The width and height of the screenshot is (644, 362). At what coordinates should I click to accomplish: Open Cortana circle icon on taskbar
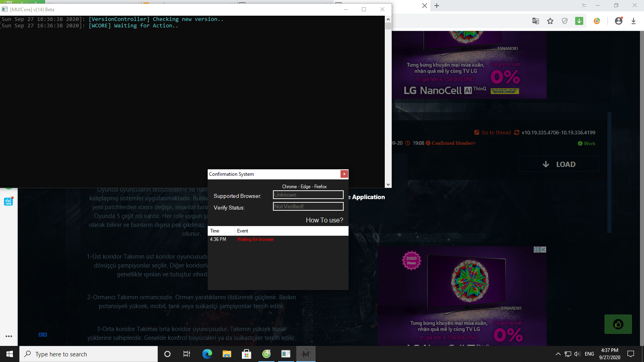(167, 354)
